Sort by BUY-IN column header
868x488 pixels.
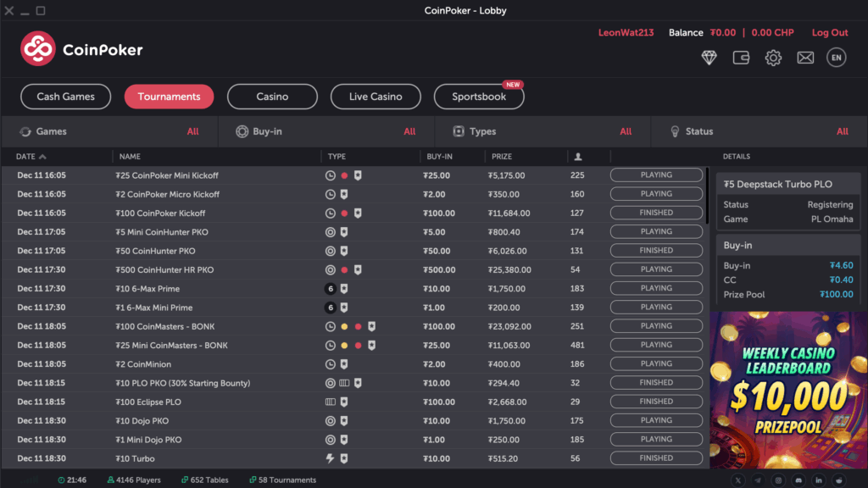[440, 157]
